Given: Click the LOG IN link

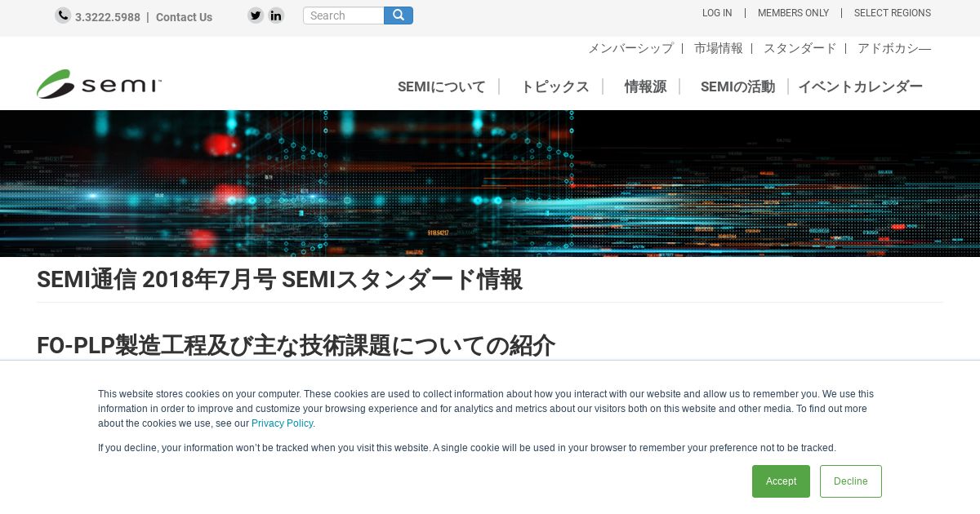Looking at the screenshot, I should tap(717, 13).
